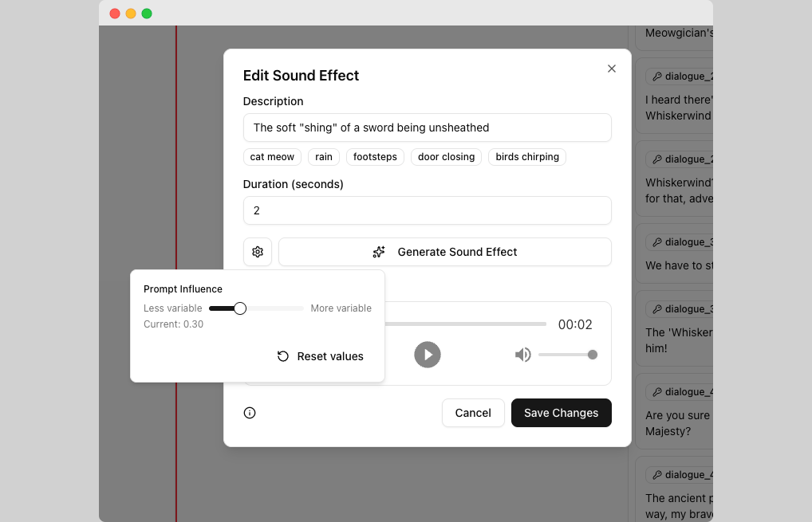Choose the "footsteps" suggestion chip
This screenshot has width=812, height=522.
click(375, 157)
